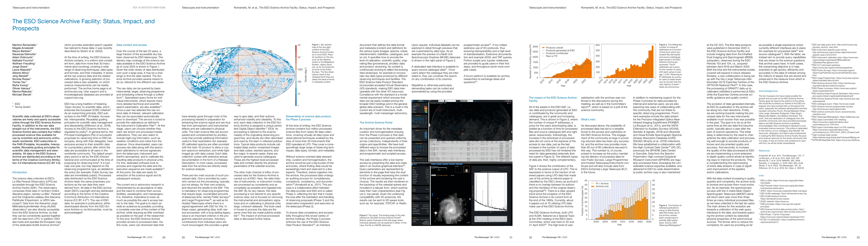Click the Stewardship of science data product heading

pyautogui.click(x=309, y=118)
